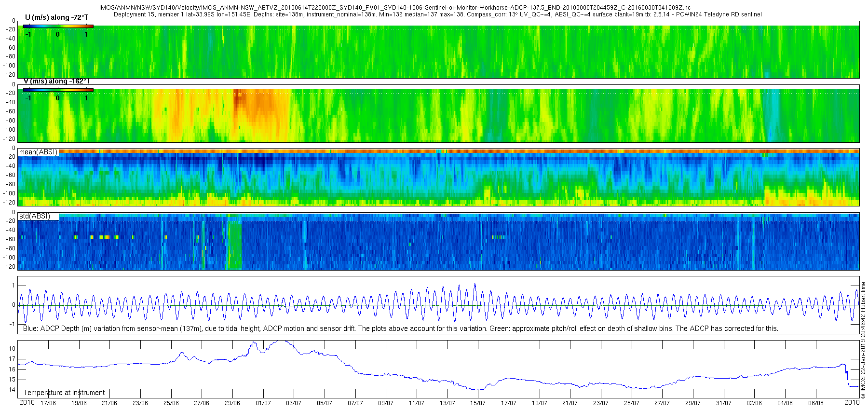The height and width of the screenshot is (410, 868).
Task: Click the 'V (m/s) along -162°T' title
Action: (56, 81)
